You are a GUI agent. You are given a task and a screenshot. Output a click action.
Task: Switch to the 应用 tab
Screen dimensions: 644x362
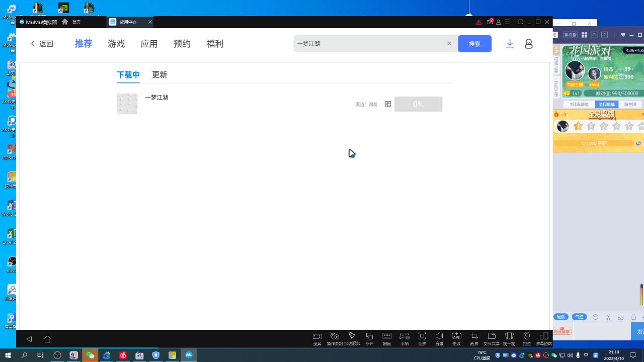[x=149, y=44]
